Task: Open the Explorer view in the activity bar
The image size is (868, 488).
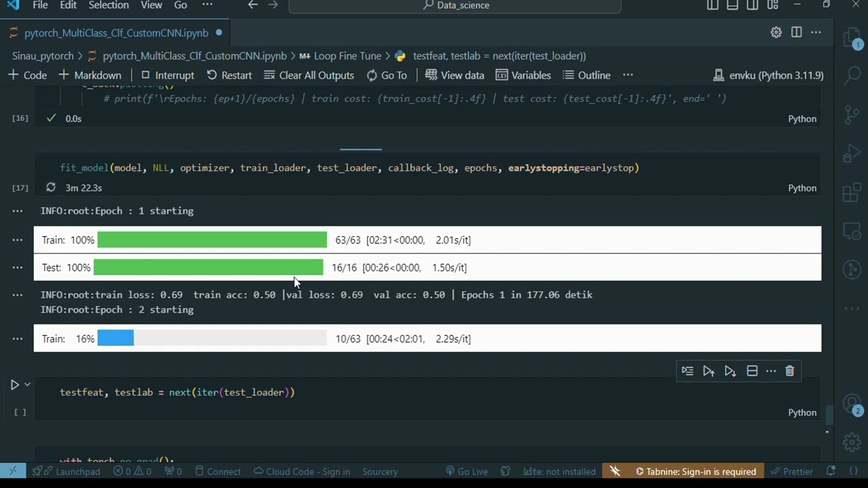Action: coord(852,37)
